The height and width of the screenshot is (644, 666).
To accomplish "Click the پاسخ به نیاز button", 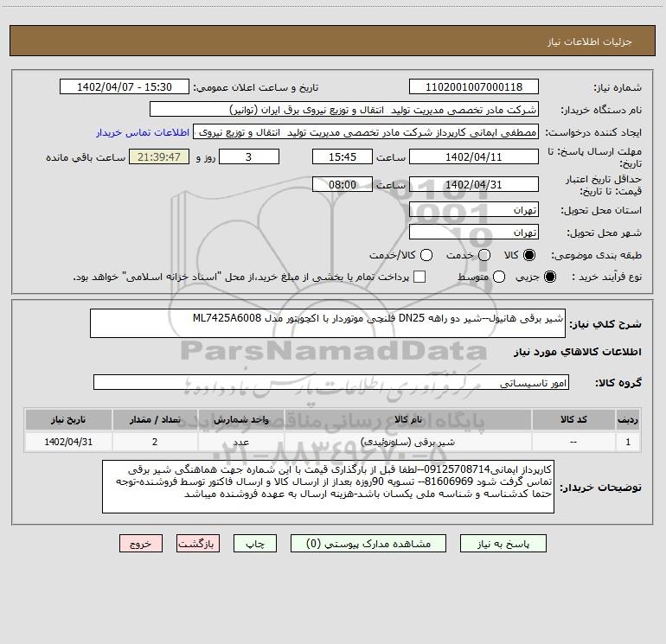I will [503, 544].
